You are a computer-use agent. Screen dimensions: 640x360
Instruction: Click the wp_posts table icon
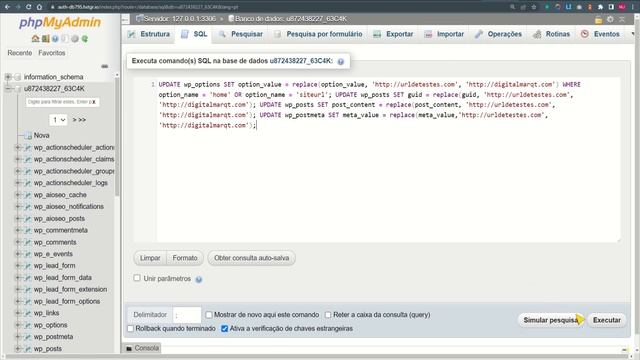28,349
